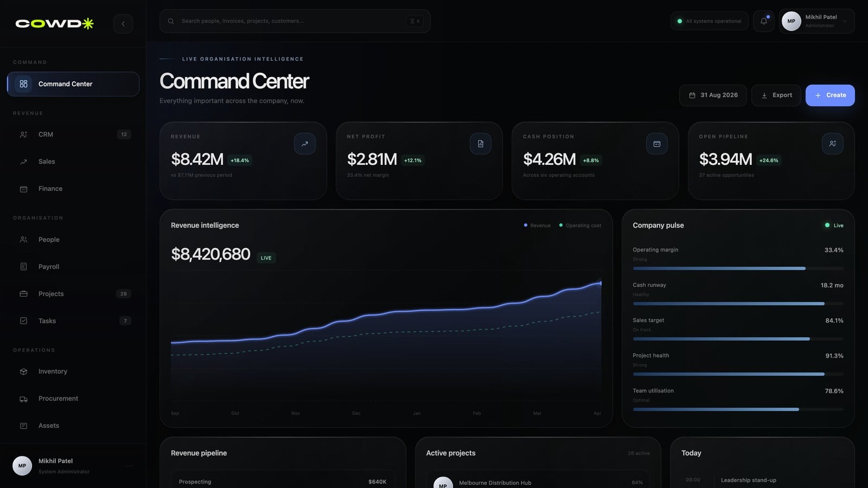The image size is (868, 488).
Task: Click the Payroll document icon
Action: pyautogui.click(x=23, y=267)
